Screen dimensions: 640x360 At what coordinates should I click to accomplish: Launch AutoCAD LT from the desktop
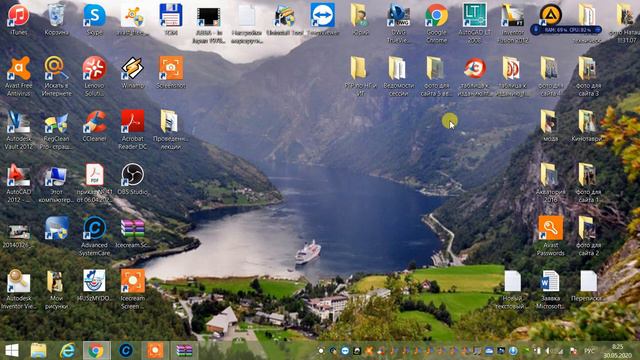pos(474,23)
